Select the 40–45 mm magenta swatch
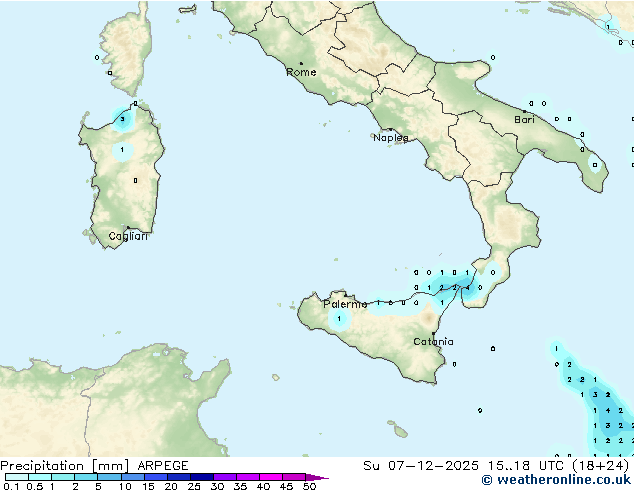The width and height of the screenshot is (634, 490). click(x=271, y=477)
